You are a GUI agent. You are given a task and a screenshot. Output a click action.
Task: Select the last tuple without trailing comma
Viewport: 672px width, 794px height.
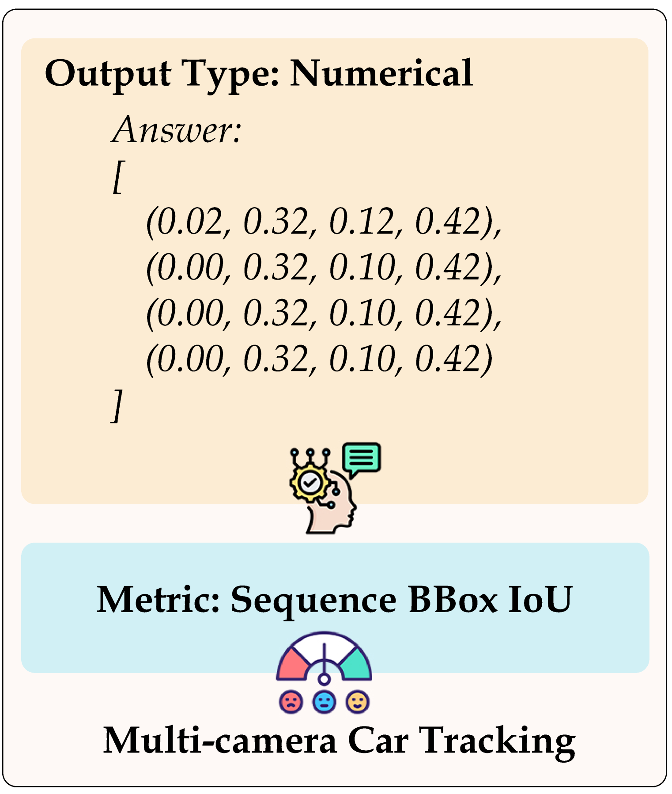(x=319, y=359)
